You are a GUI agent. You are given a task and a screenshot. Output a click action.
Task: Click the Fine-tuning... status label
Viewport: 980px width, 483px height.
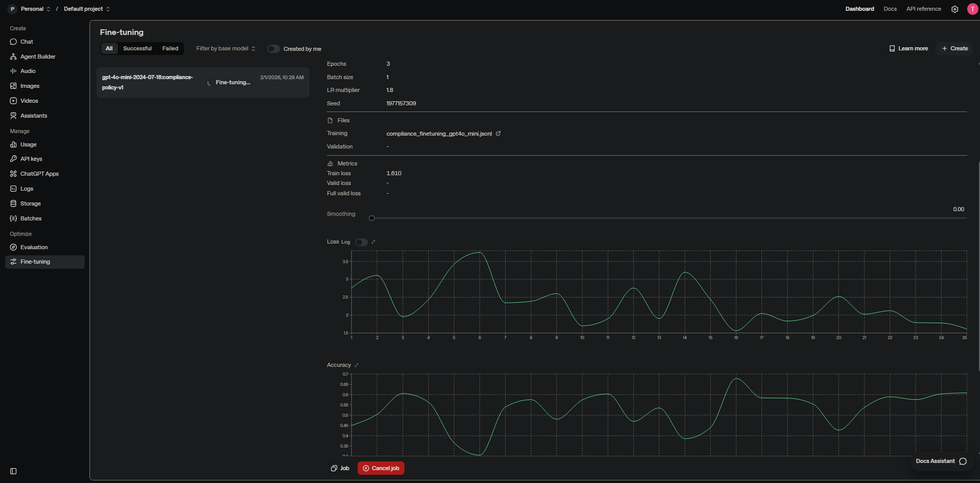pos(233,83)
